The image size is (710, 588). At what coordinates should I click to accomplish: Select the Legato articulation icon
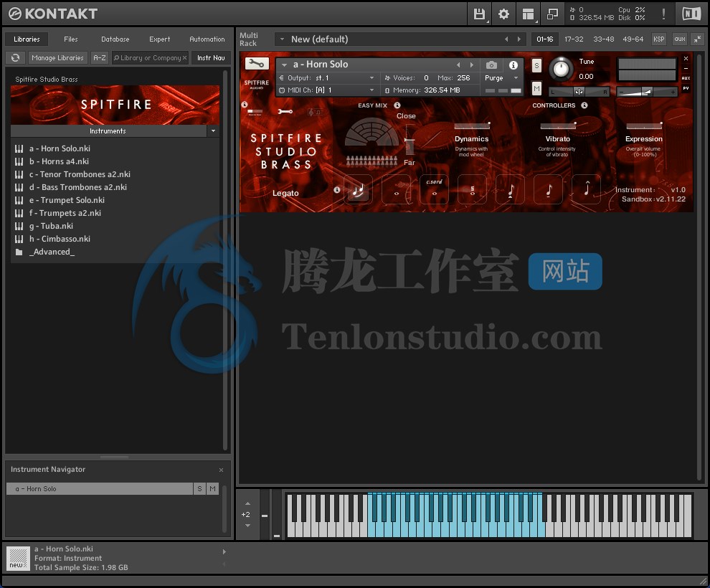(358, 190)
